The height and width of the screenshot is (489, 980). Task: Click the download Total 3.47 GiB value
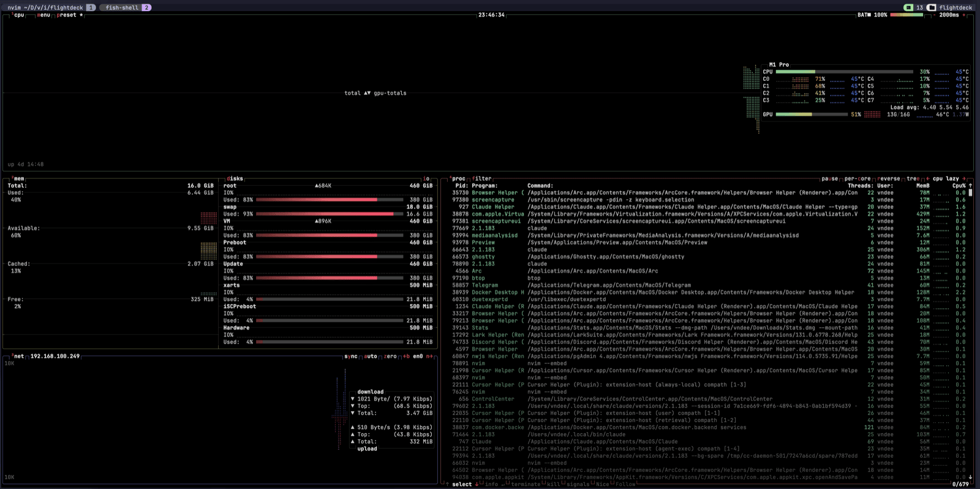pyautogui.click(x=419, y=413)
